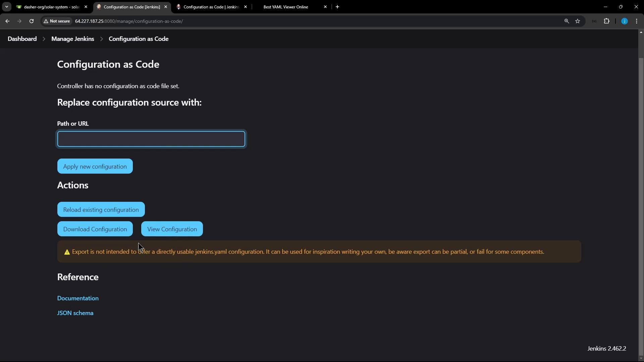Click Download Configuration button
Image resolution: width=644 pixels, height=362 pixels.
(95, 229)
